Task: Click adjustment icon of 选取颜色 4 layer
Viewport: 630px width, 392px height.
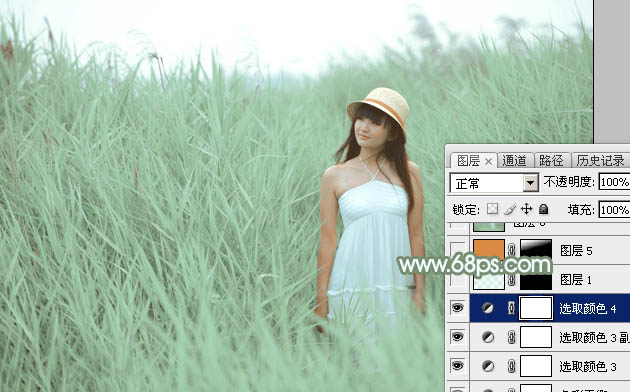Action: [x=488, y=308]
